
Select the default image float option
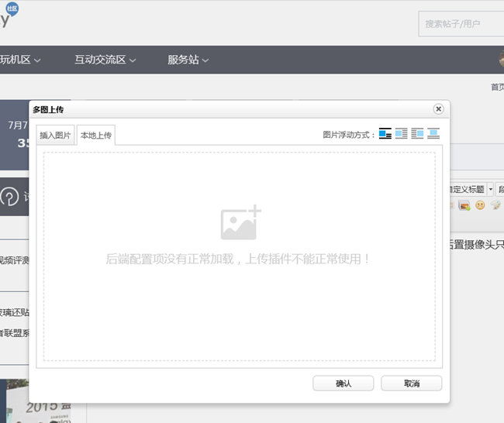point(385,134)
